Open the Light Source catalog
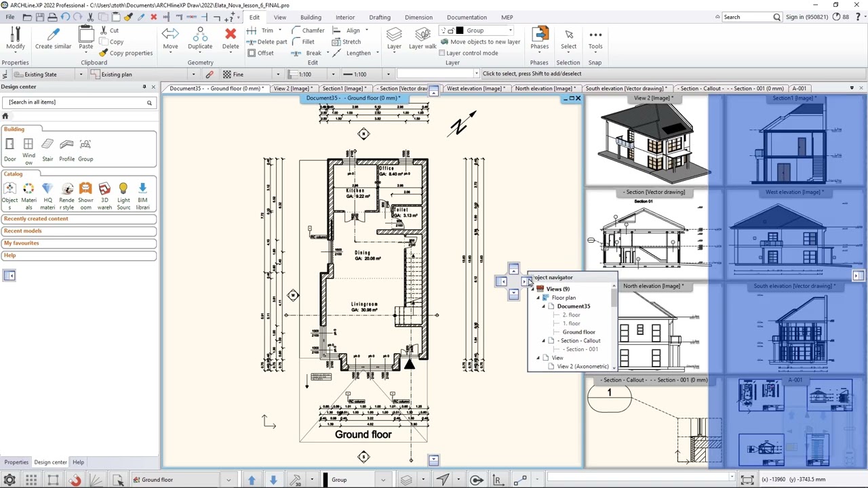 [x=123, y=196]
